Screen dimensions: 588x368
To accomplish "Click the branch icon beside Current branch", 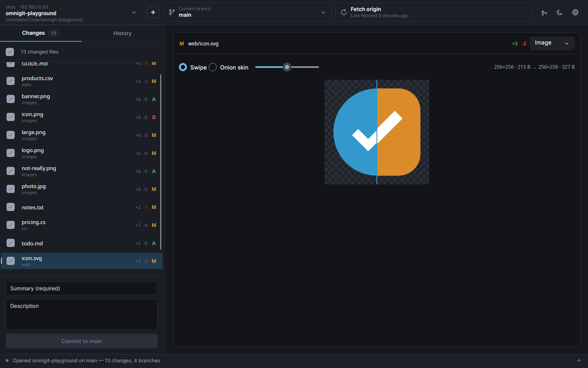I will (172, 12).
